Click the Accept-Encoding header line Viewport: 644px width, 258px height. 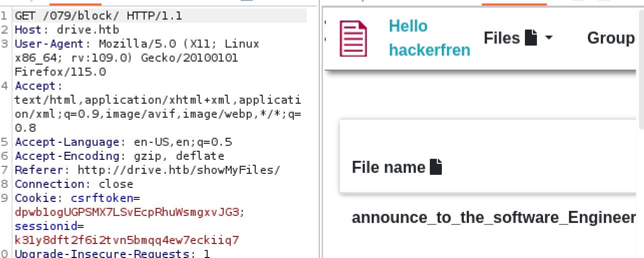point(119,156)
